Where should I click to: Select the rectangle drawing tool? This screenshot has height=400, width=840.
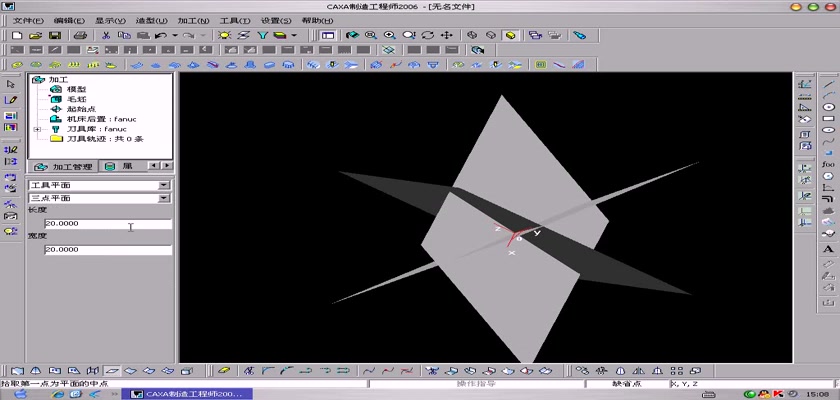[x=828, y=118]
